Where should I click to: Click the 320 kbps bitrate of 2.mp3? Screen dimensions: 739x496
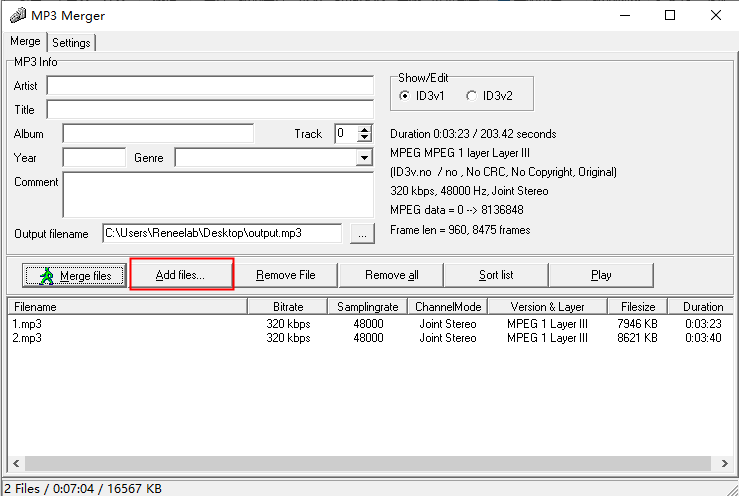tap(288, 338)
